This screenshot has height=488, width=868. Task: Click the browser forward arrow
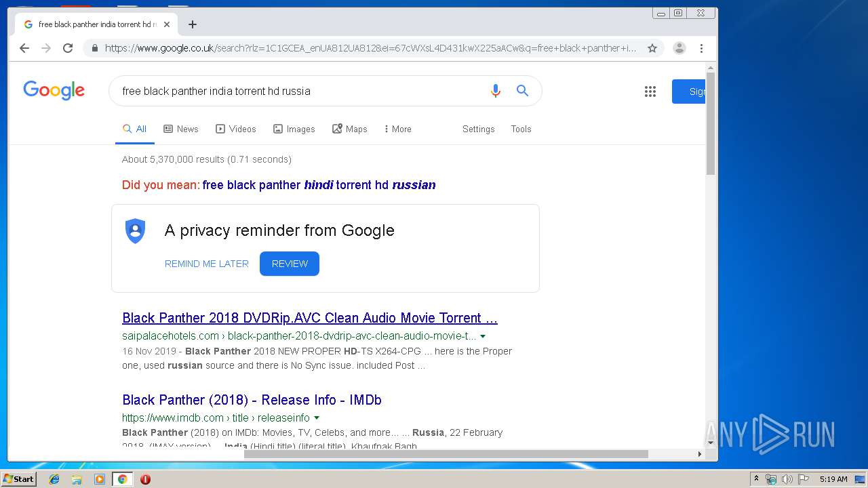pyautogui.click(x=46, y=48)
